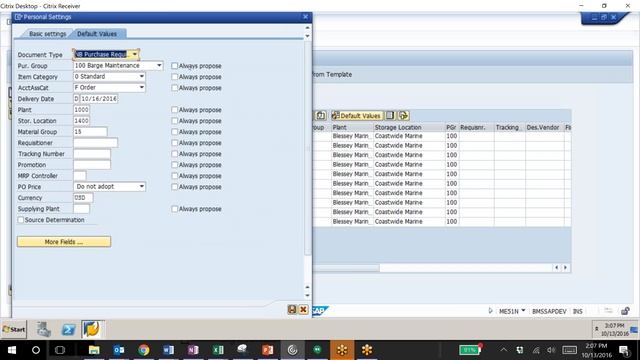The height and width of the screenshot is (360, 640).
Task: Click the lock icon in SAP status bar
Action: 625,311
